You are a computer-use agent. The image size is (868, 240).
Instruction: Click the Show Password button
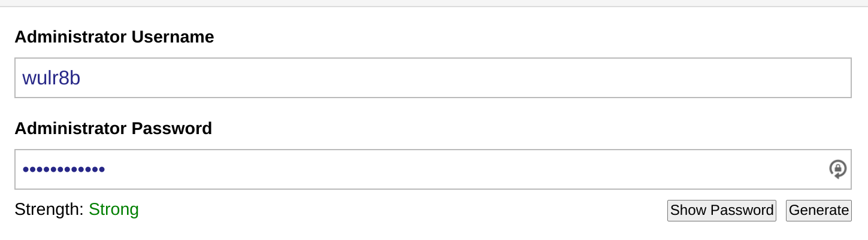click(721, 210)
